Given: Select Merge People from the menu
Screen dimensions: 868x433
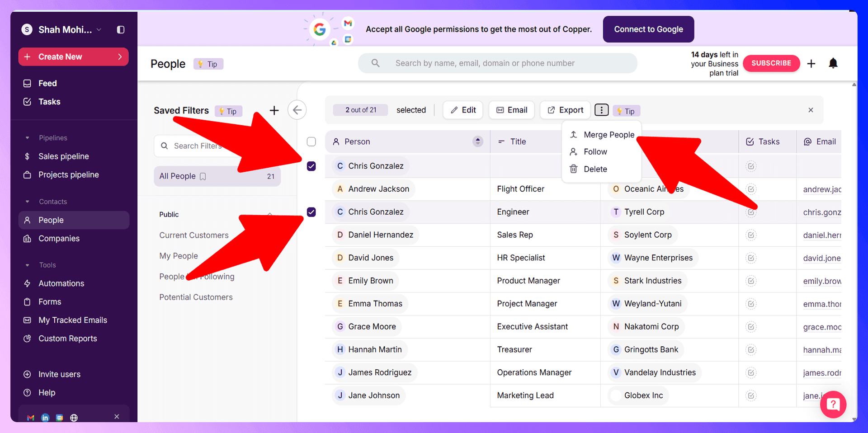Looking at the screenshot, I should [x=602, y=135].
